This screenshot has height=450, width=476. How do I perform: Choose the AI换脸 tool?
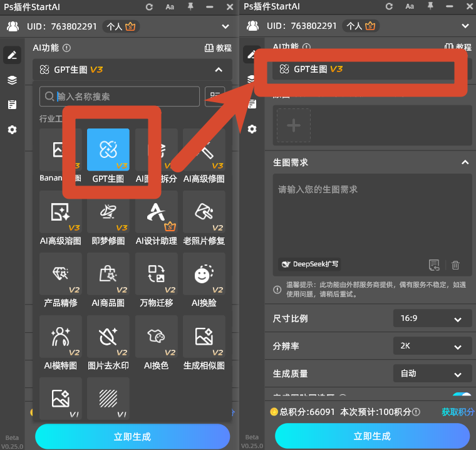(x=204, y=274)
